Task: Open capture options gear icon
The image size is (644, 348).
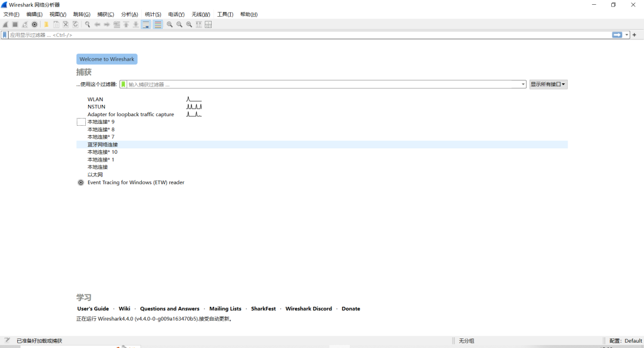Action: tap(35, 24)
